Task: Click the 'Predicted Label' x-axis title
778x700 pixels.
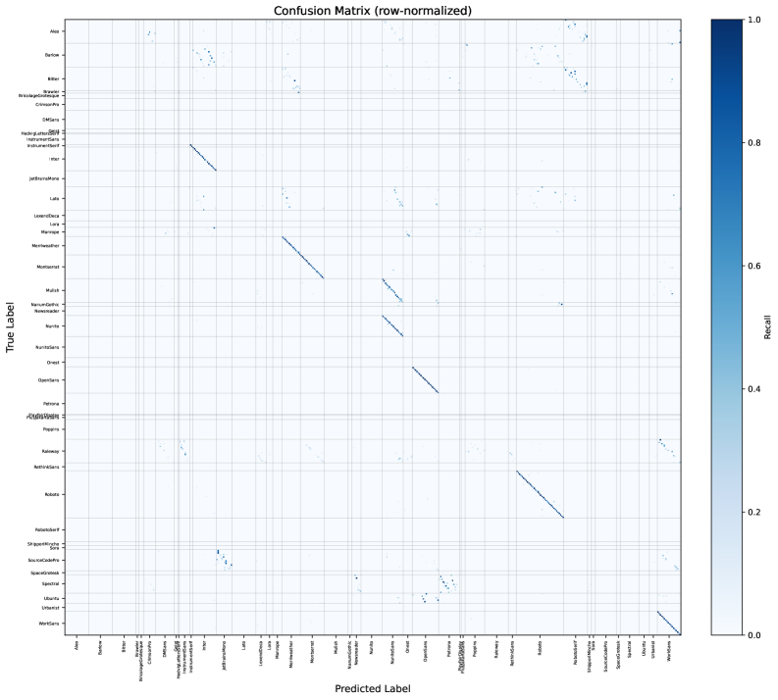Action: point(374,688)
